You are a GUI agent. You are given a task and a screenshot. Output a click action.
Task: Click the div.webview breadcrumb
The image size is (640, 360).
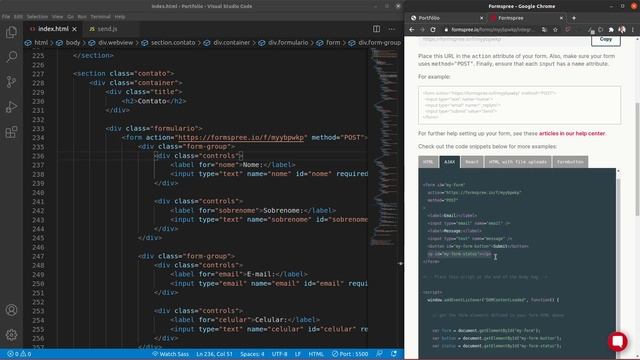pyautogui.click(x=111, y=42)
